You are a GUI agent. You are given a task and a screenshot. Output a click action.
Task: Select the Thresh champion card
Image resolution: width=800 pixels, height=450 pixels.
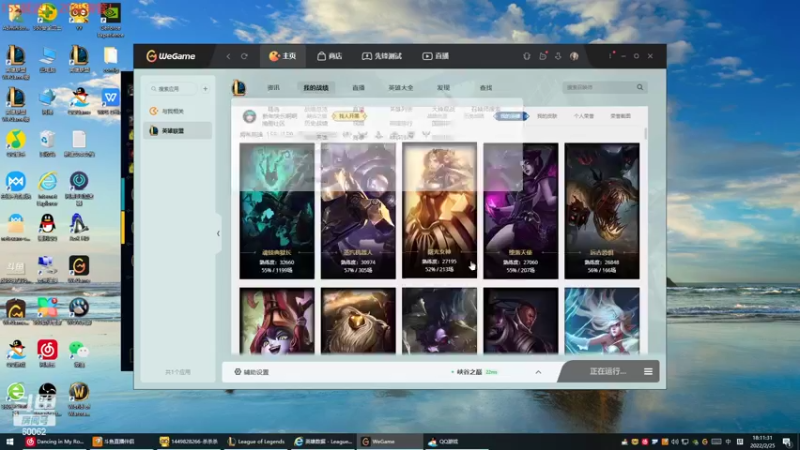pos(277,211)
